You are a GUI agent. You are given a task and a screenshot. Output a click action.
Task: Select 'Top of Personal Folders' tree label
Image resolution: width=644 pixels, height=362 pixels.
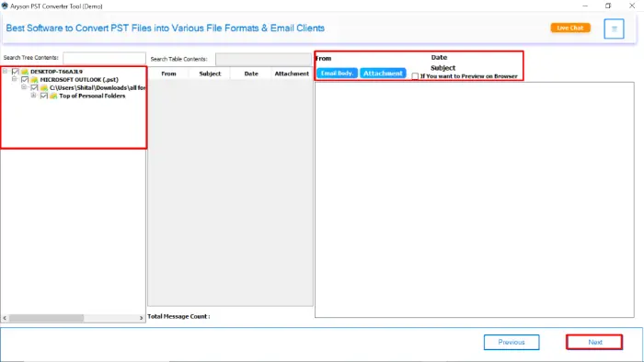tap(92, 96)
